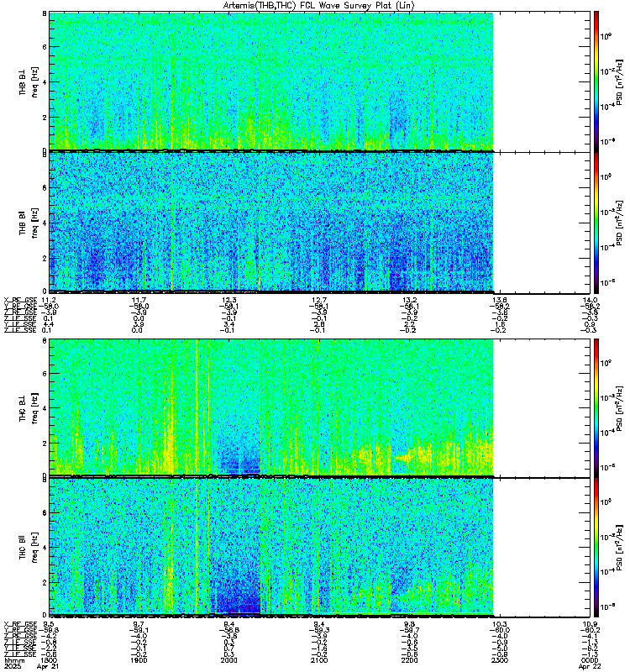Click the 'THB B∥ freq [Hz]' axis label
Viewport: 630px width, 672px height.
(29, 223)
